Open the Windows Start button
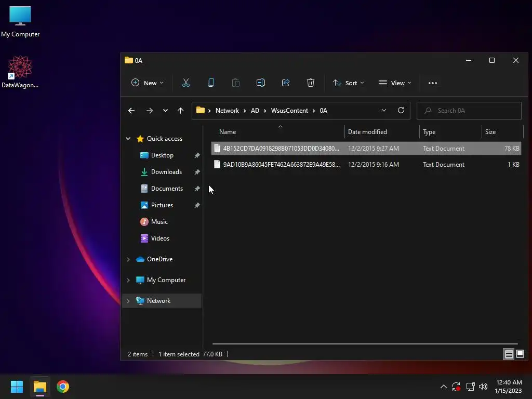This screenshot has height=399, width=532. click(x=17, y=387)
